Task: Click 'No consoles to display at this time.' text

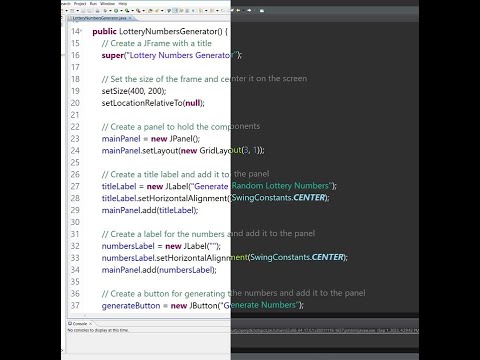Action: point(98,330)
